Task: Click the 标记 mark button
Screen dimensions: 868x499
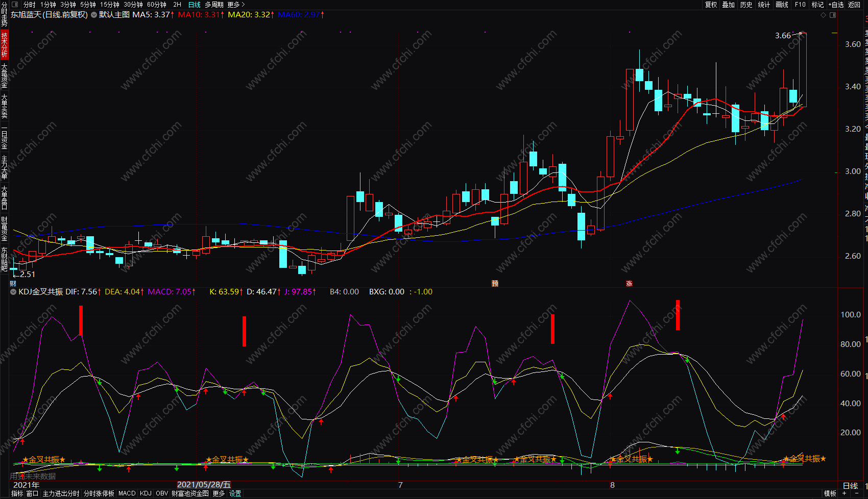Action: point(818,5)
